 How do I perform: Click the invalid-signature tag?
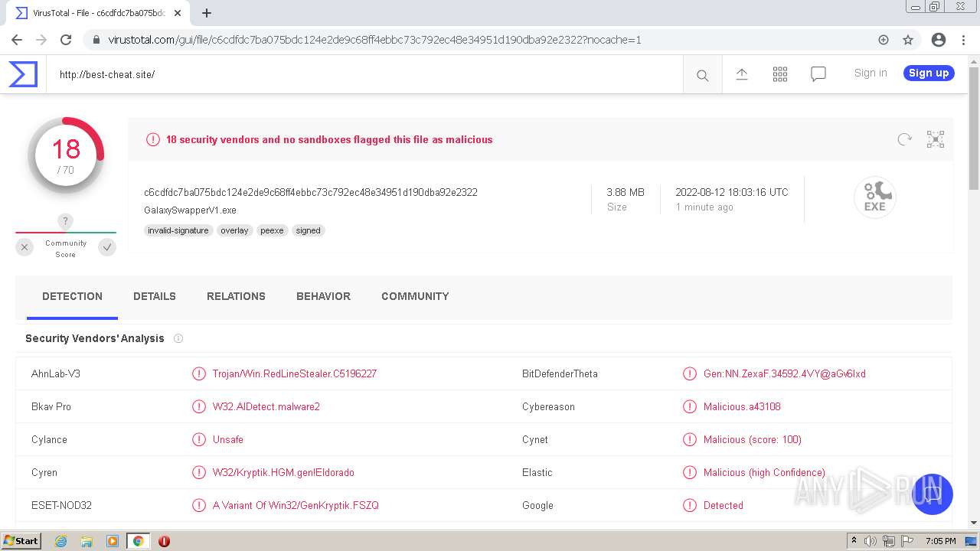[178, 230]
